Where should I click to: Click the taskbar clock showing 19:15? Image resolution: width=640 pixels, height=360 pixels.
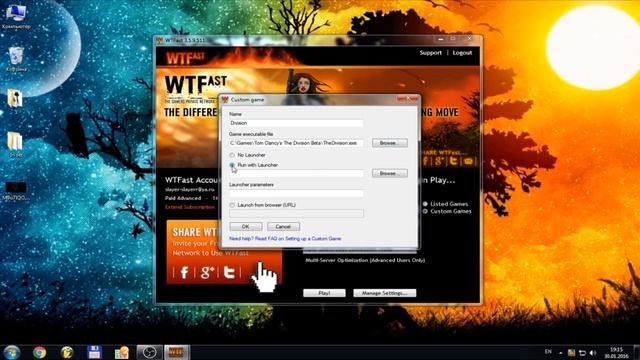pyautogui.click(x=616, y=353)
